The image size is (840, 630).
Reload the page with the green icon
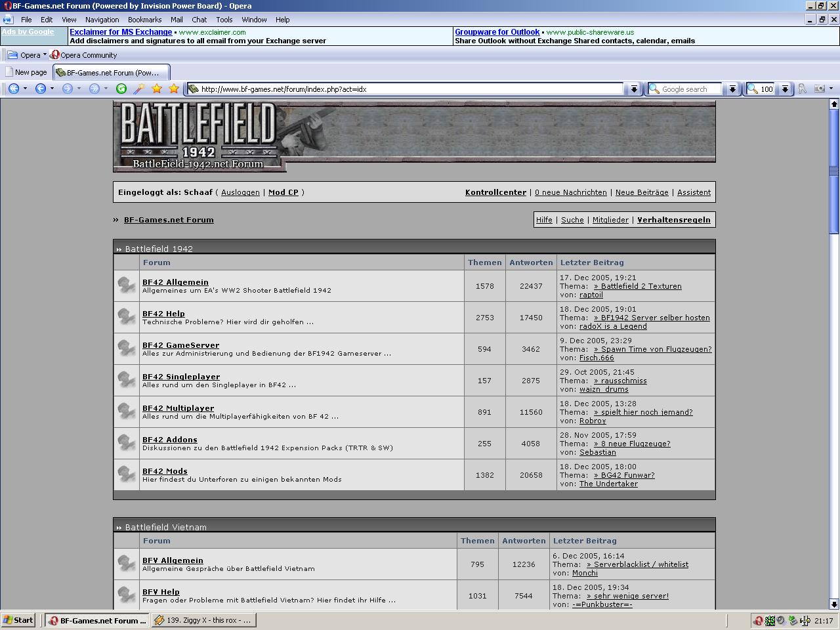pos(121,89)
